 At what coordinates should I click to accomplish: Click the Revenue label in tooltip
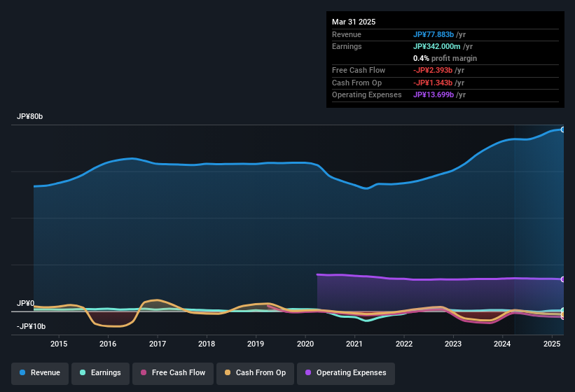[x=347, y=34]
